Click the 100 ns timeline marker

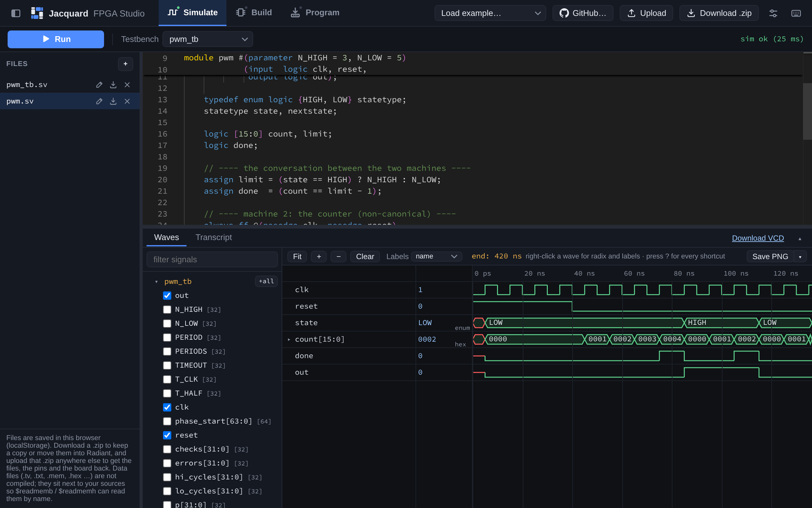click(x=736, y=273)
